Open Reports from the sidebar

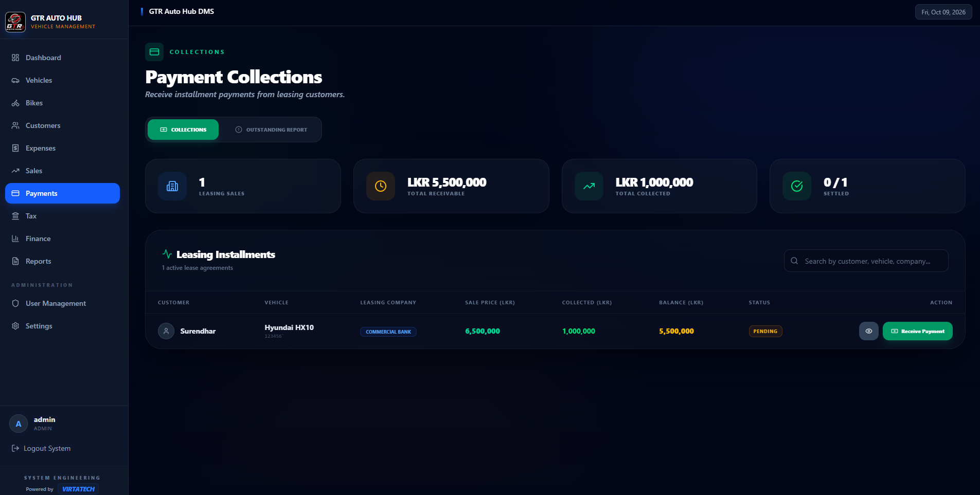(62, 261)
